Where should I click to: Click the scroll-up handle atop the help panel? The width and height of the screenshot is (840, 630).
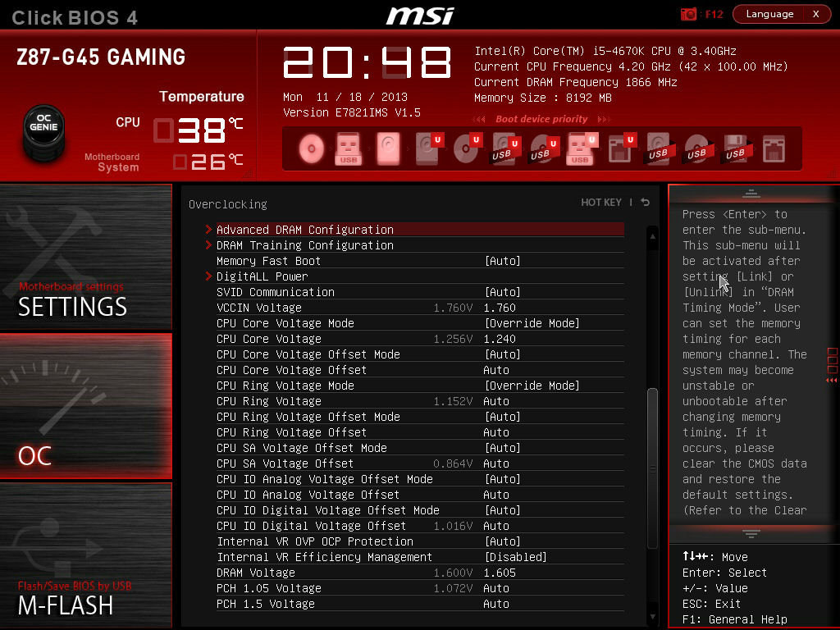pos(751,194)
